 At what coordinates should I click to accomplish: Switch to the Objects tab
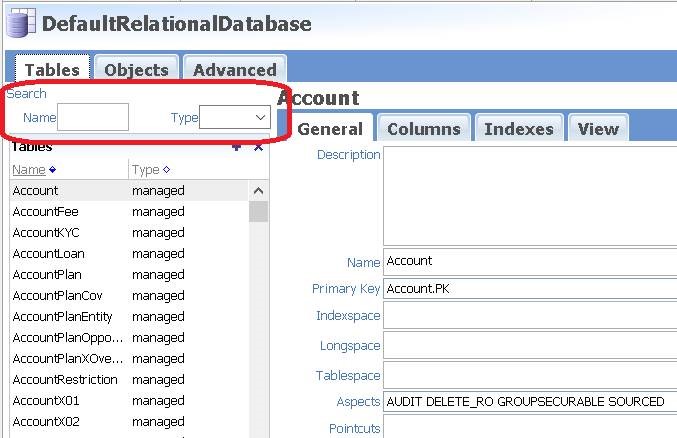pos(136,69)
